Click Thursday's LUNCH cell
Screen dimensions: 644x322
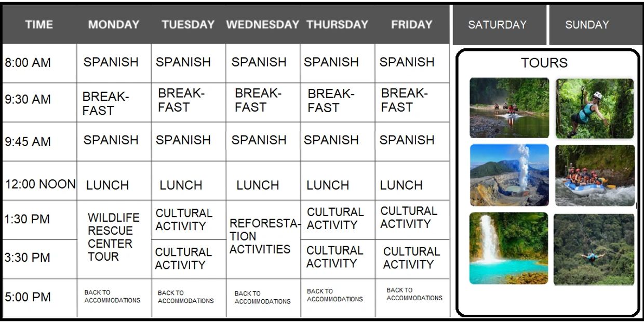pyautogui.click(x=328, y=185)
